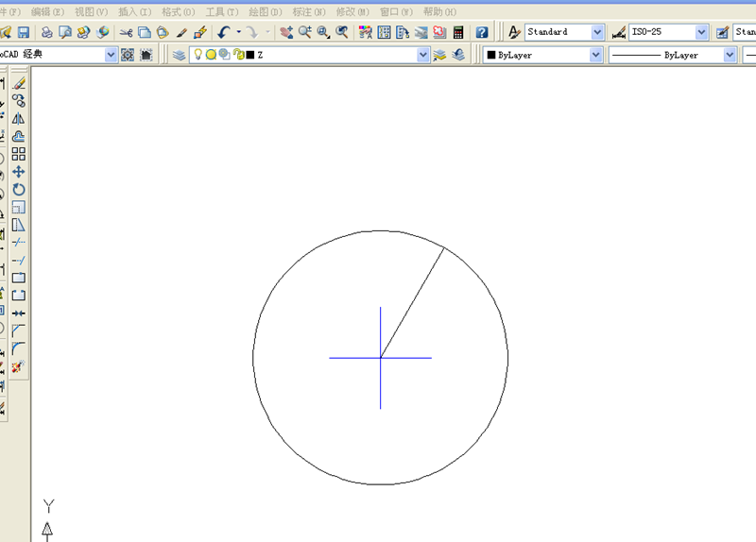756x542 pixels.
Task: Choose the Array tool icon
Action: pyautogui.click(x=19, y=154)
